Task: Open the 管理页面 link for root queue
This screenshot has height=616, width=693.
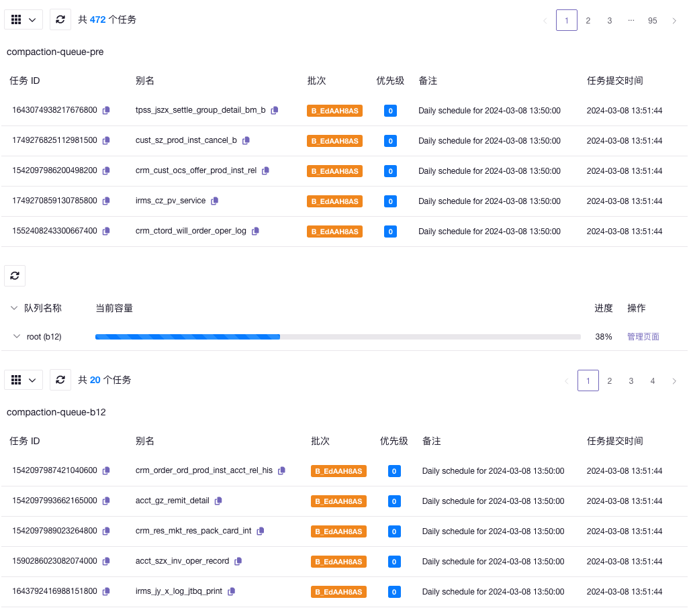Action: (643, 336)
